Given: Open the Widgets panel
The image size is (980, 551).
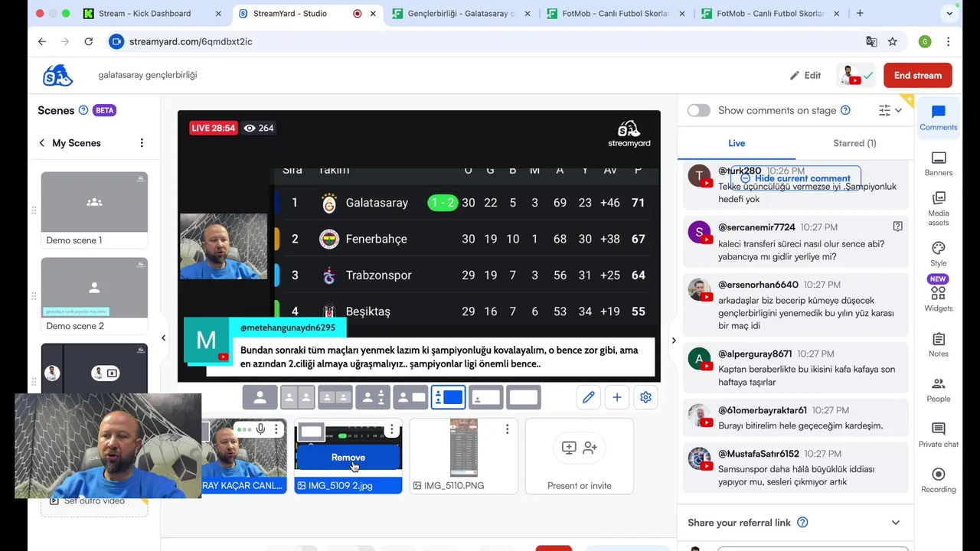Looking at the screenshot, I should point(939,298).
